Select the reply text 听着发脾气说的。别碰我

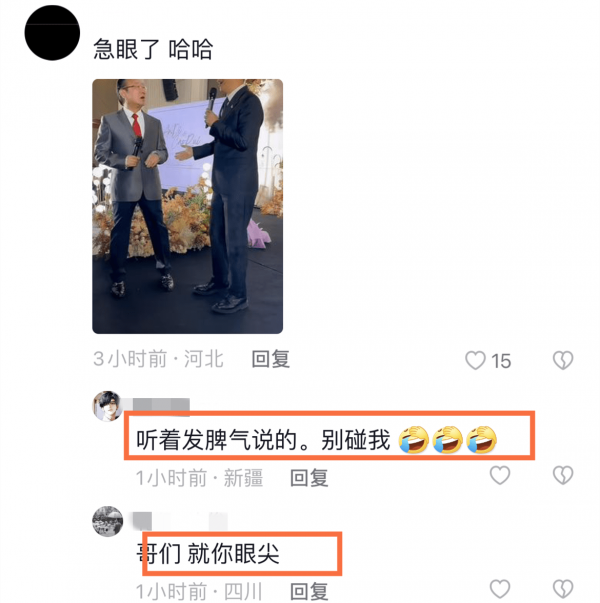(263, 440)
